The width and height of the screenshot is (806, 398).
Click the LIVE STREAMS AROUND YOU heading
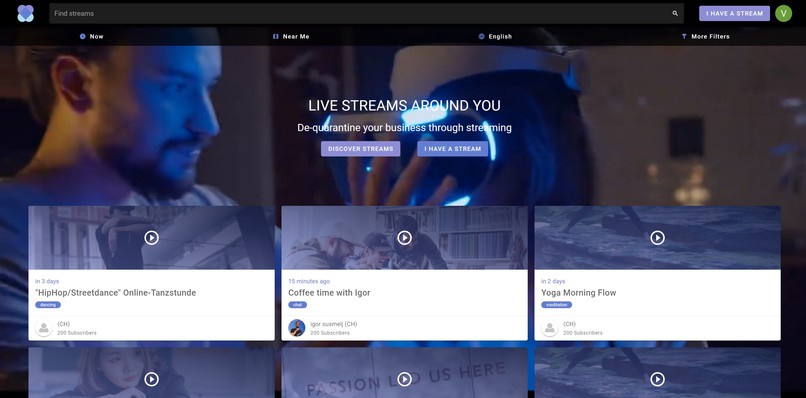pyautogui.click(x=404, y=106)
